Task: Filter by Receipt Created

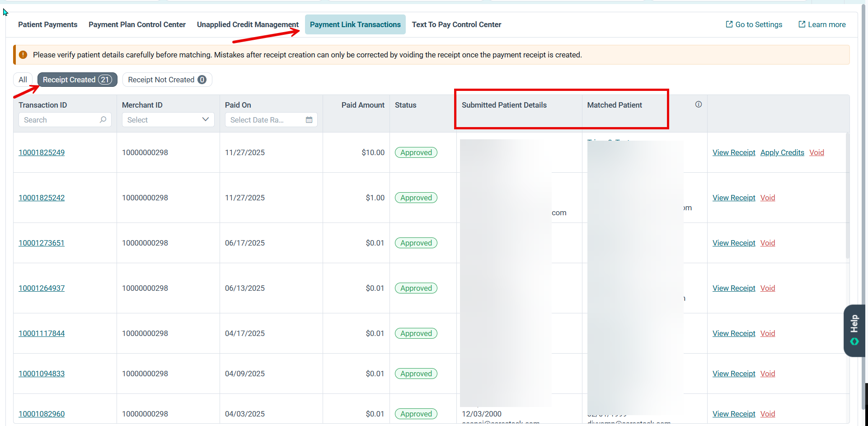Action: pos(77,80)
